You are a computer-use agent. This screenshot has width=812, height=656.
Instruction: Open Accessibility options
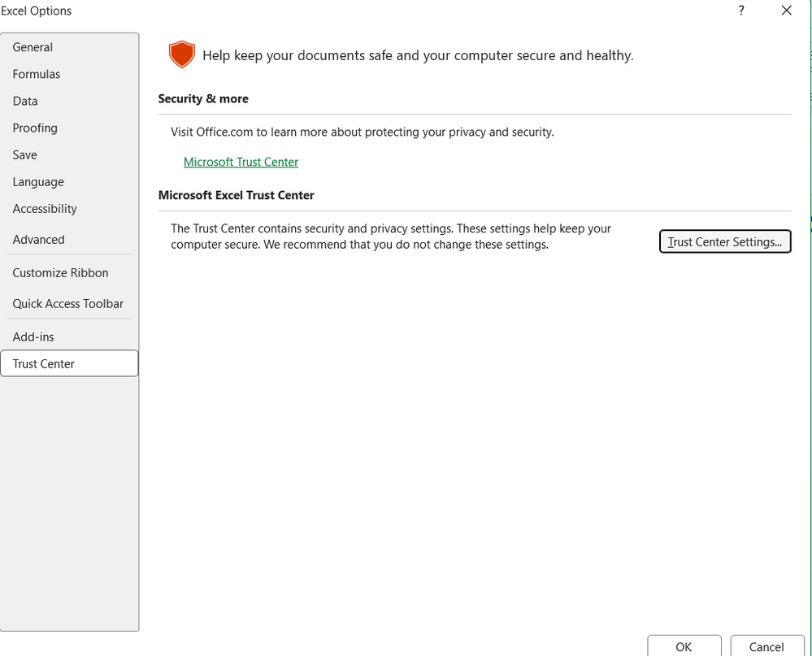[x=45, y=209]
